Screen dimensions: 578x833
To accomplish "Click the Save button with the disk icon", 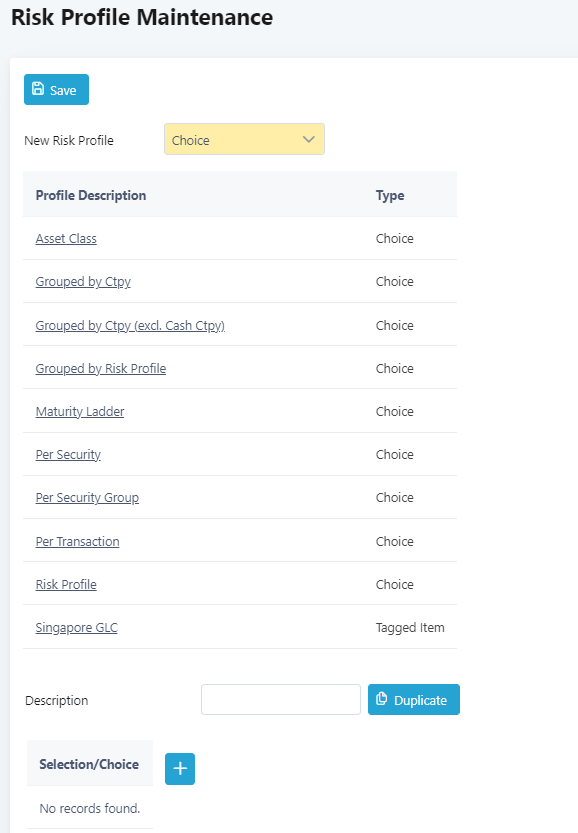I will pyautogui.click(x=56, y=89).
